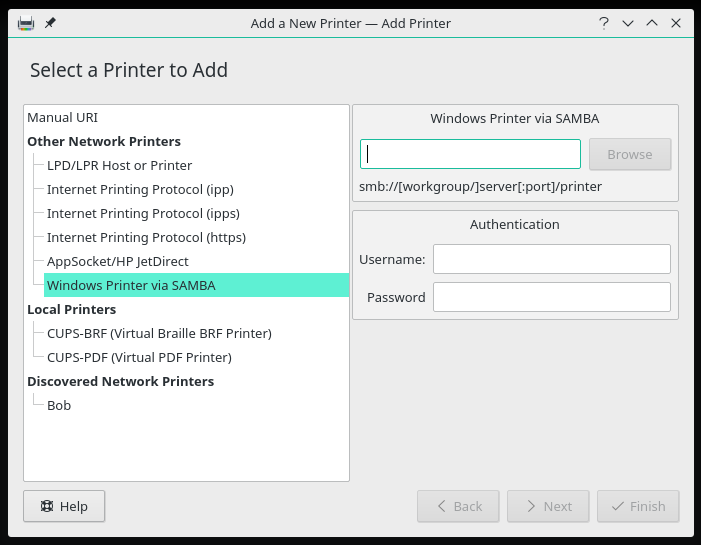701x545 pixels.
Task: Click Other Network Printers heading
Action: (x=104, y=142)
